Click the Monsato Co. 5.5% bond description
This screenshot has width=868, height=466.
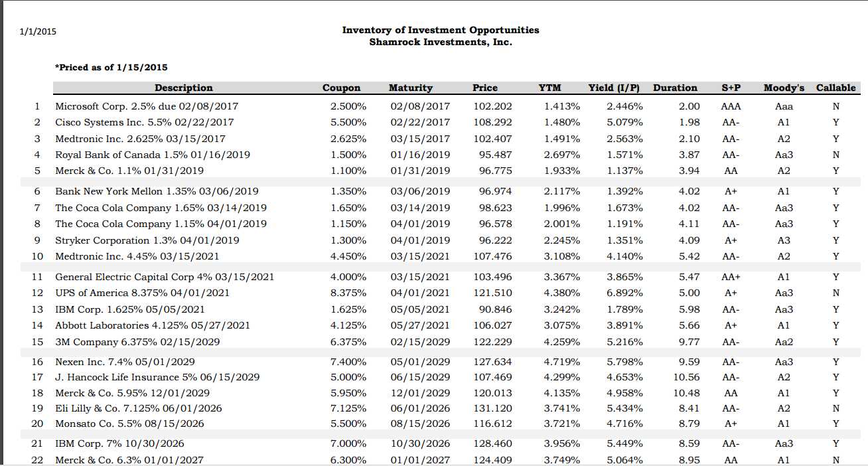pos(129,424)
